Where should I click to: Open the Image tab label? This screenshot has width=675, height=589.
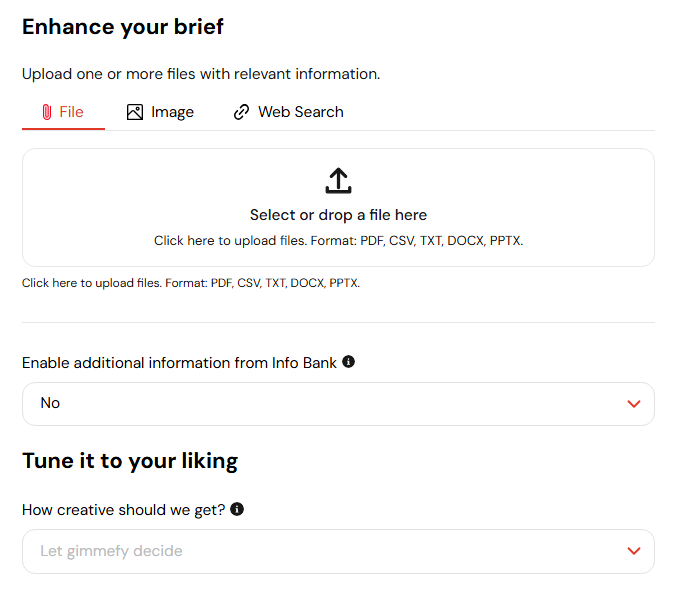(172, 112)
